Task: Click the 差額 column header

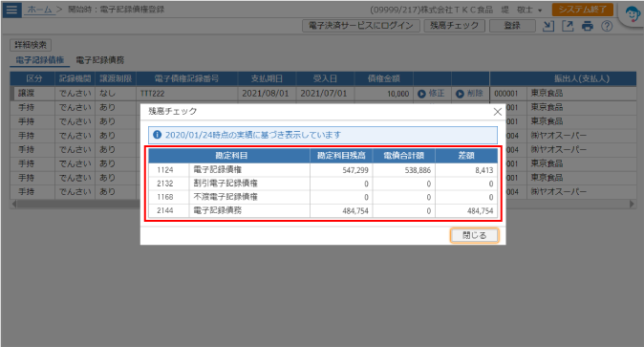Action: (x=466, y=156)
